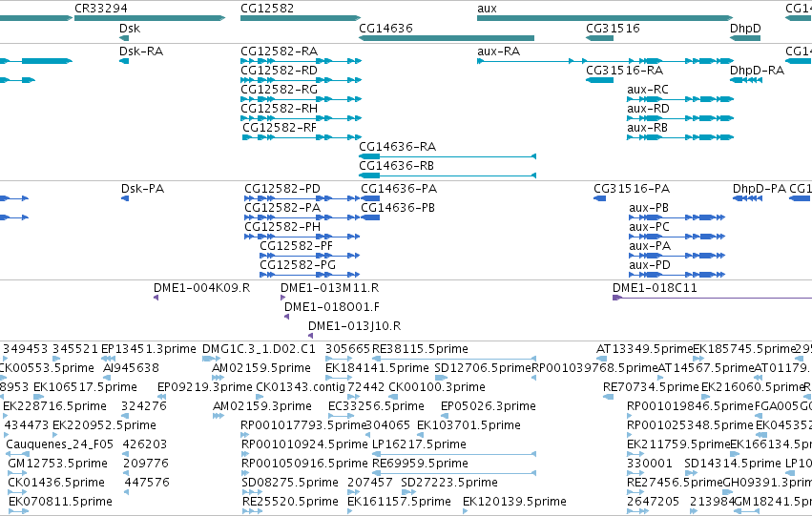
Task: Click the Dsk-PA protein label
Action: 142,189
